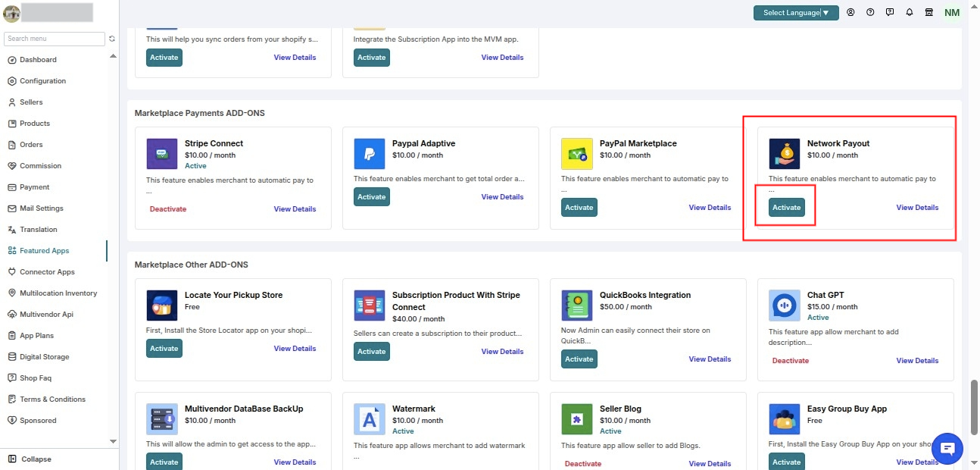Open Products menu item
Viewport: 980px width, 470px height.
pos(29,124)
